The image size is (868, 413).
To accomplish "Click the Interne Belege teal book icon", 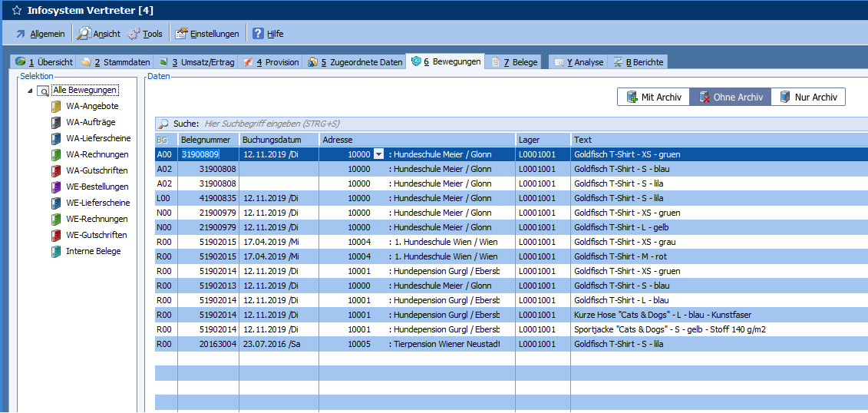I will (x=56, y=252).
